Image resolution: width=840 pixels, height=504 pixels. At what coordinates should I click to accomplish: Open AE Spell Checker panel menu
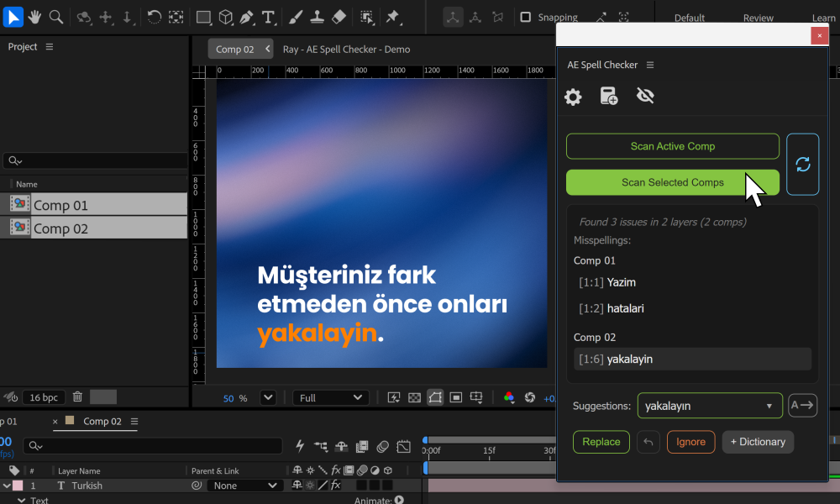click(x=650, y=65)
